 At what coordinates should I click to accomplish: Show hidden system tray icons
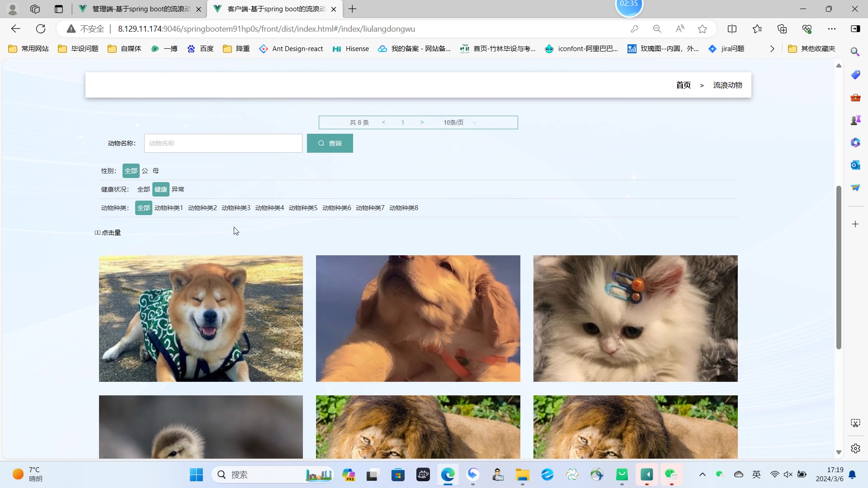coord(702,474)
